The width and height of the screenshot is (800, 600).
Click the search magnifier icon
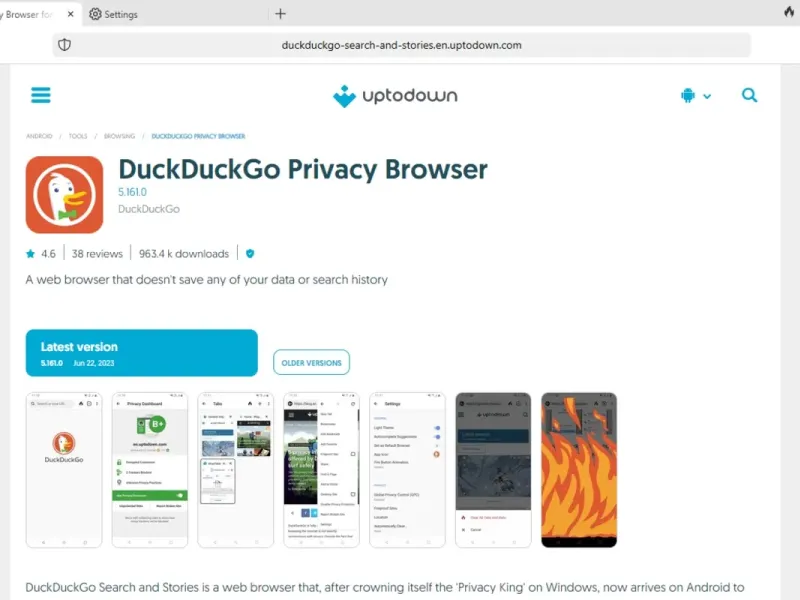click(x=749, y=95)
